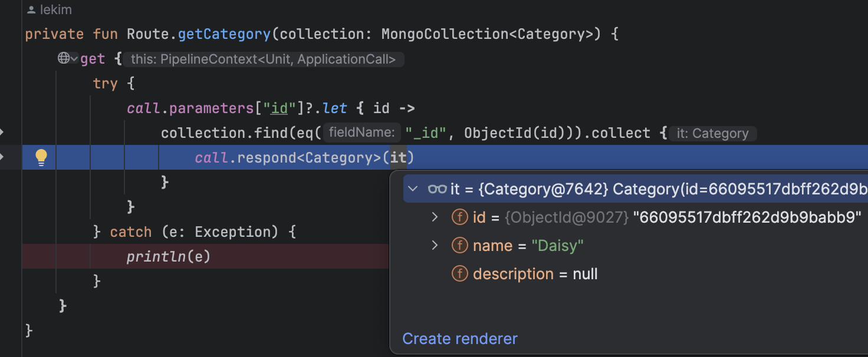The height and width of the screenshot is (357, 868).
Task: Click the field icon beside description
Action: [x=460, y=274]
